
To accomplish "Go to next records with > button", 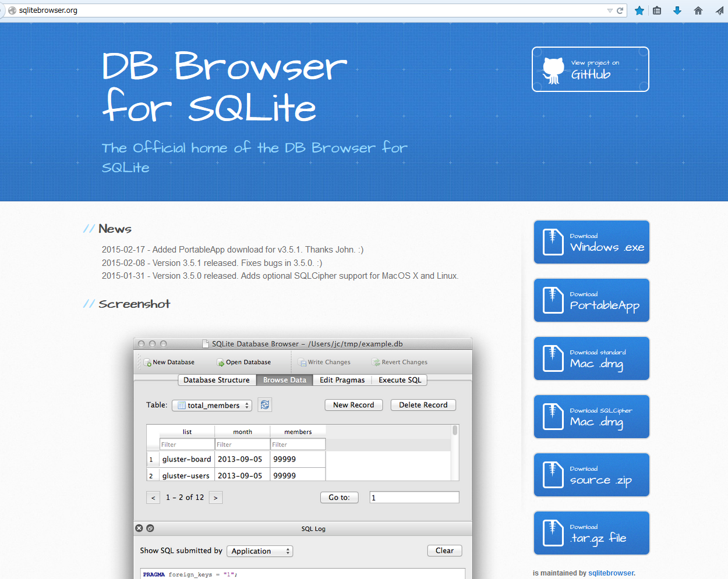I will (x=215, y=498).
